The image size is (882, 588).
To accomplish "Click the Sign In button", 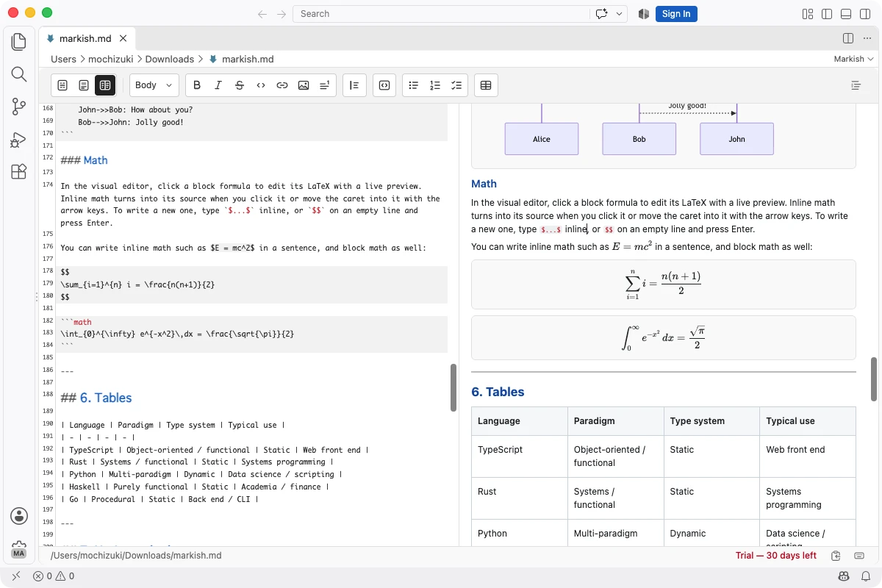I will pos(676,13).
